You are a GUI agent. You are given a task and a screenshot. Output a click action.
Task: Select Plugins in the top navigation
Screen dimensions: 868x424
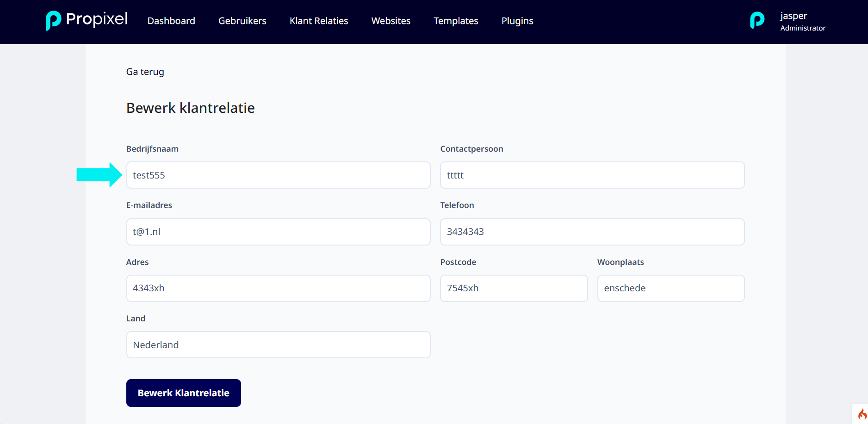coord(517,21)
